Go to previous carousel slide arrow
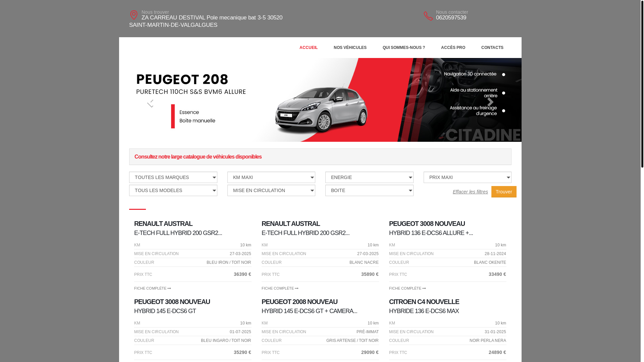 coord(150,103)
